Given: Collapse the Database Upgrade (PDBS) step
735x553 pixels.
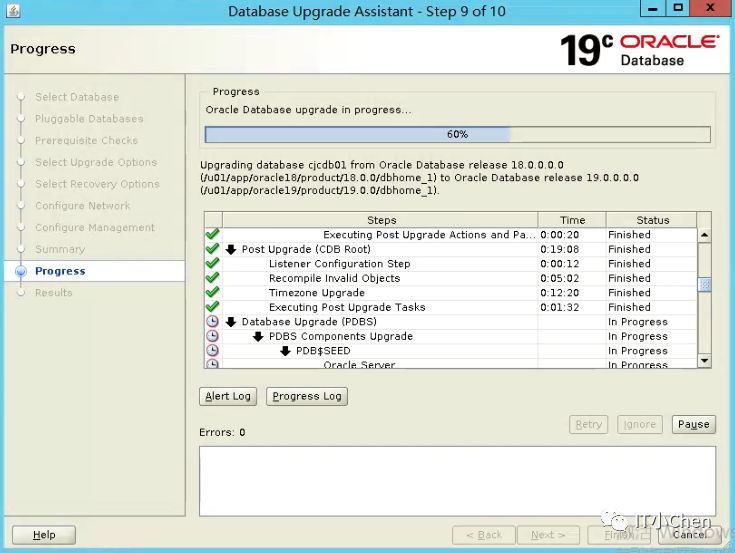Looking at the screenshot, I should click(x=231, y=322).
